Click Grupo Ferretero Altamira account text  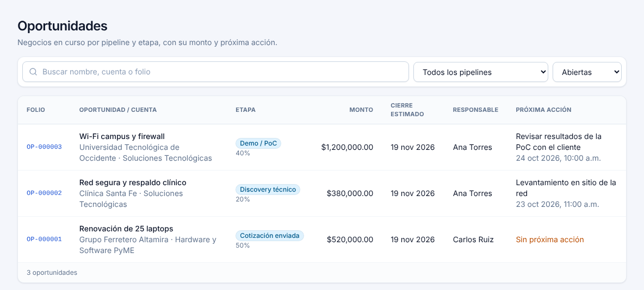coord(123,239)
